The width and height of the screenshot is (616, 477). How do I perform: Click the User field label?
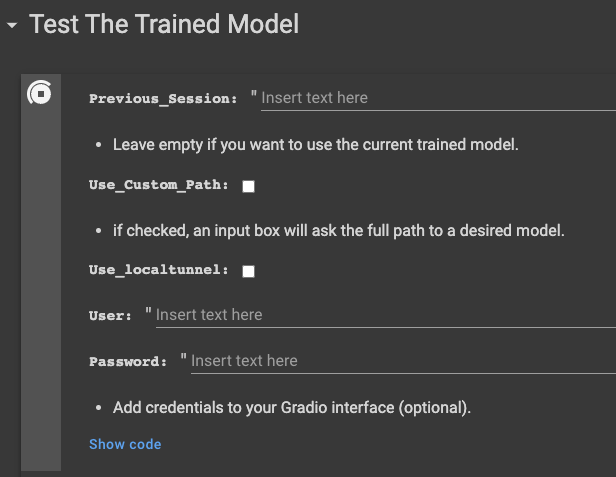coord(110,316)
